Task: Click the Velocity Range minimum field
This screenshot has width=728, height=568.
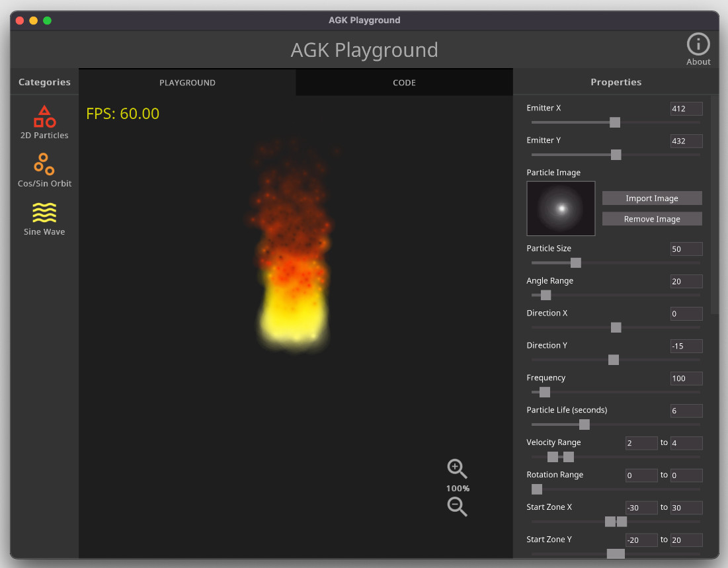Action: point(641,443)
